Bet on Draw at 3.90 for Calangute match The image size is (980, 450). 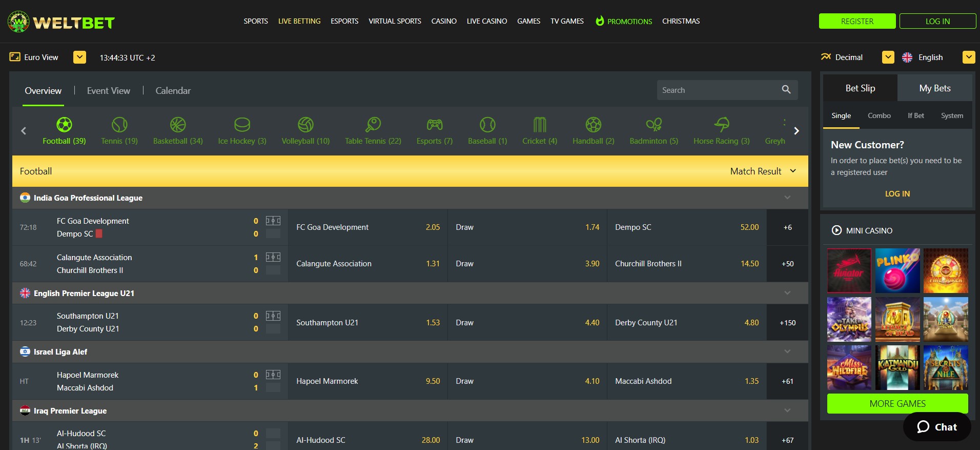(527, 264)
